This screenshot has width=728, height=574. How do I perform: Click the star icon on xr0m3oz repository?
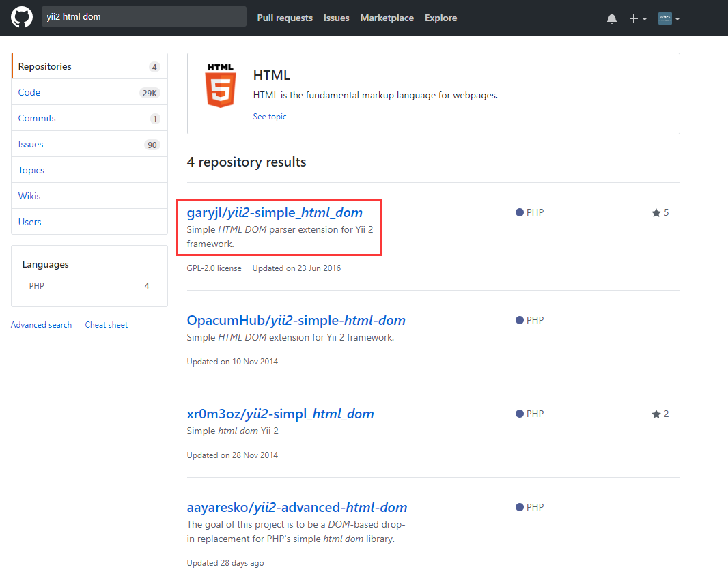coord(656,414)
